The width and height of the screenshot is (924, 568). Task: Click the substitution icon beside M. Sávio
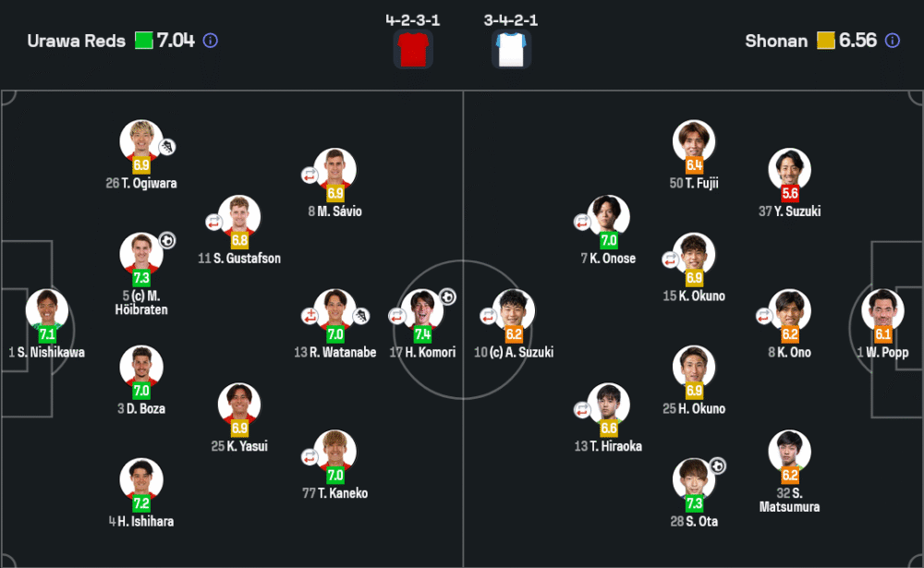coord(310,175)
